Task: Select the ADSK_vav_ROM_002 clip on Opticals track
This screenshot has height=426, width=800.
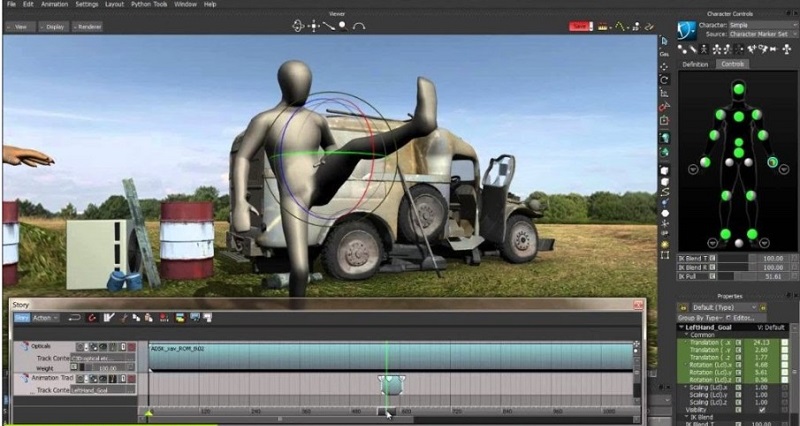Action: (x=391, y=356)
